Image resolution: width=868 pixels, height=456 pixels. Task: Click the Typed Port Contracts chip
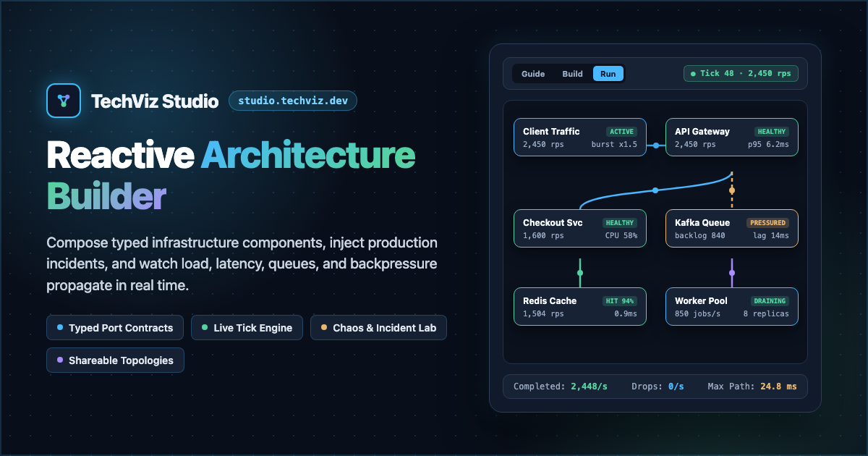click(x=115, y=328)
